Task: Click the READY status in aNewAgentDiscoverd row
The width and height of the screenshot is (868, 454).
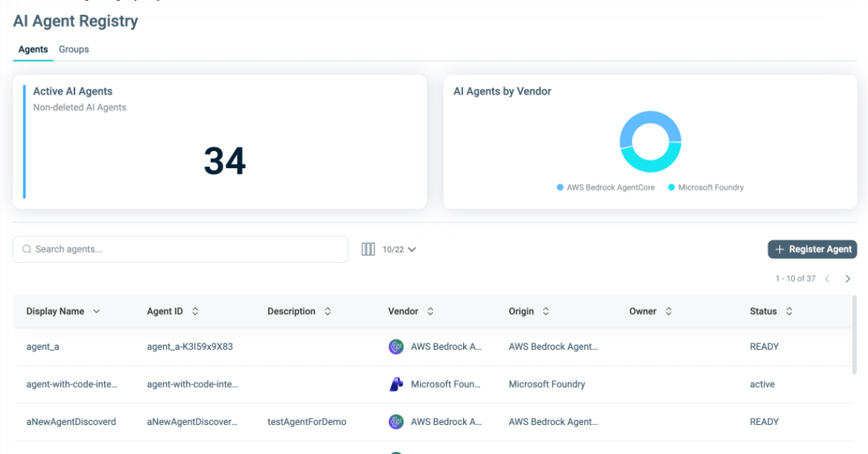Action: [764, 422]
